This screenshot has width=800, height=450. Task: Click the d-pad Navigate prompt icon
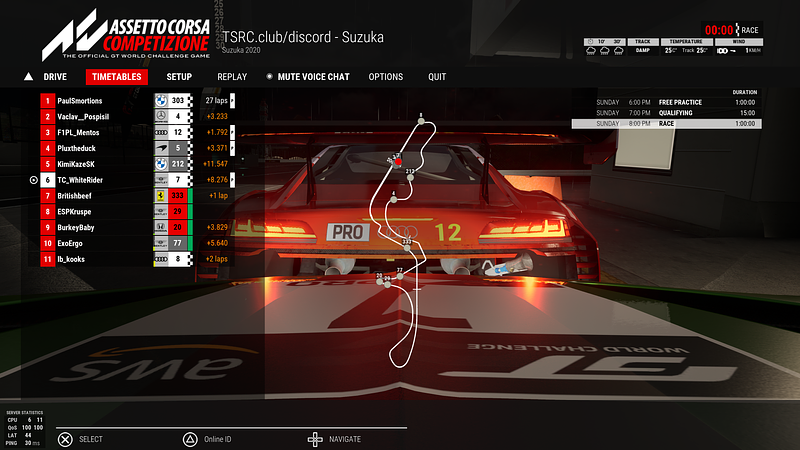315,439
